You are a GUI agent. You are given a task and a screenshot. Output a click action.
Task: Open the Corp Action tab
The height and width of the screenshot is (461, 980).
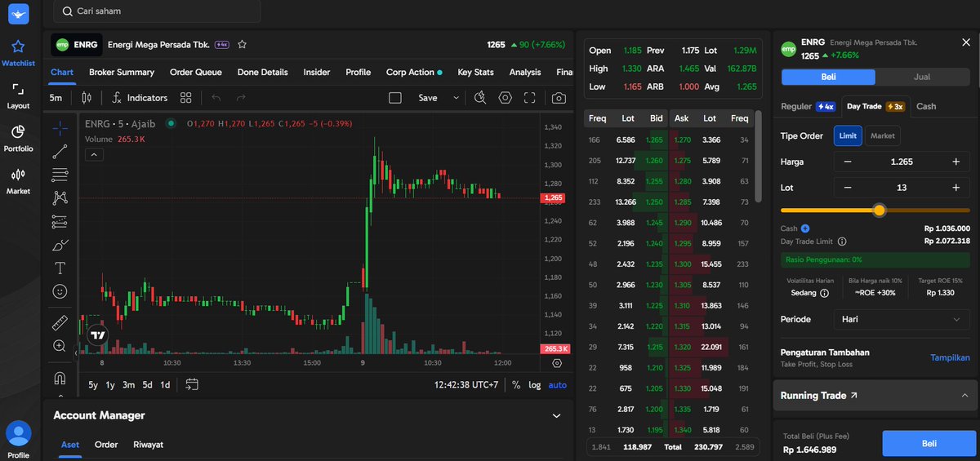click(414, 73)
